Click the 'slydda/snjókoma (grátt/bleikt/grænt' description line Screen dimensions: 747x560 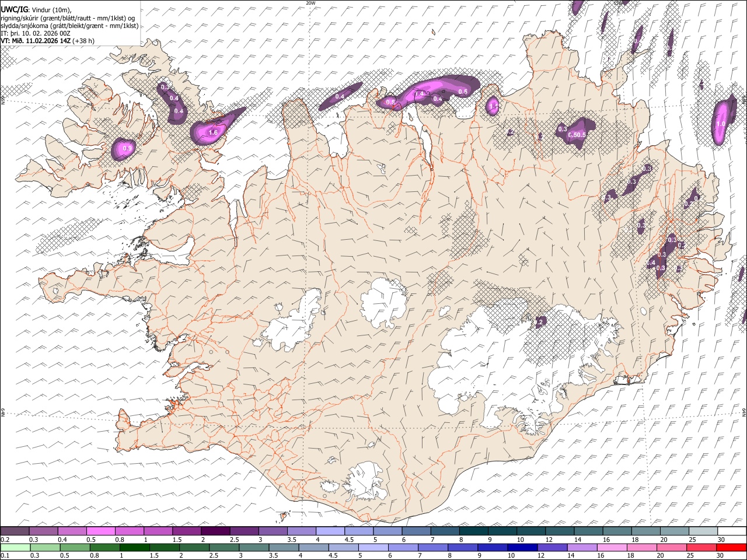point(69,26)
